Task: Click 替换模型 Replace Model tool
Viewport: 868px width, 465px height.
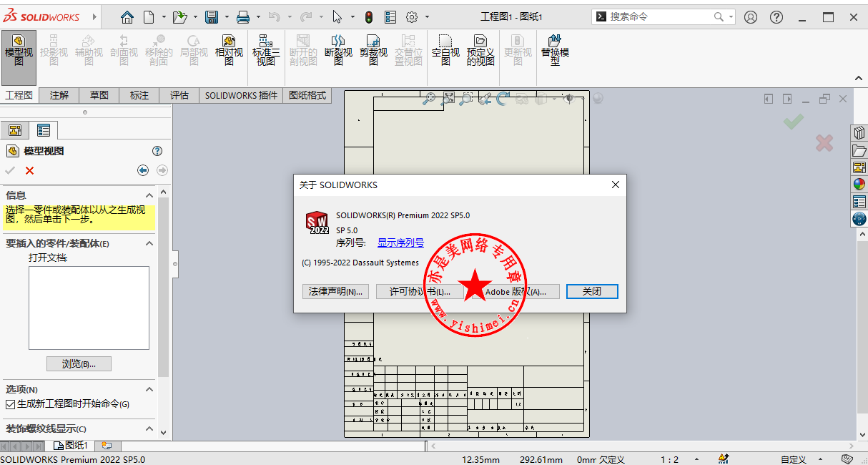Action: (x=555, y=50)
